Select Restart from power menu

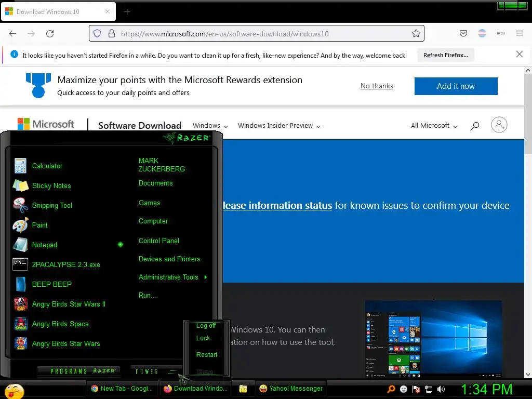[207, 355]
